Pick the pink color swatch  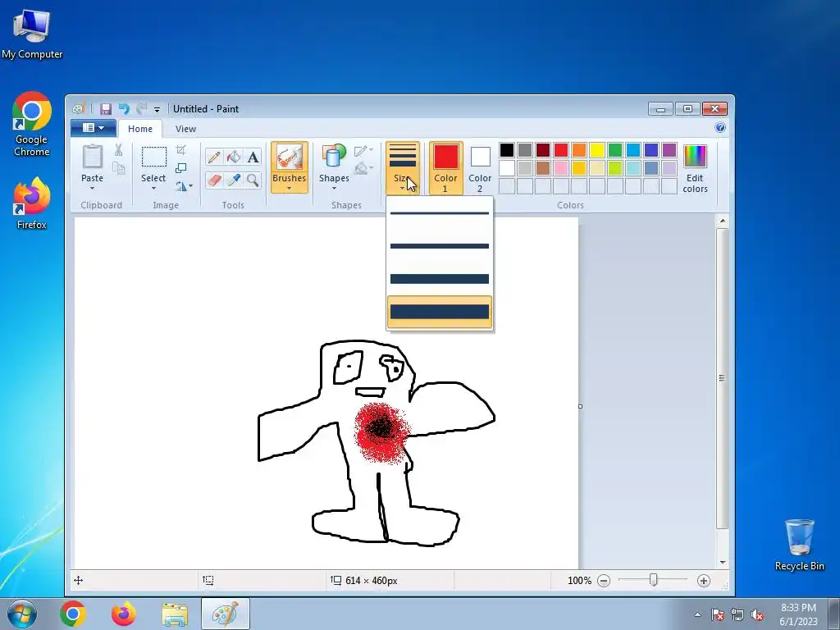(x=561, y=168)
